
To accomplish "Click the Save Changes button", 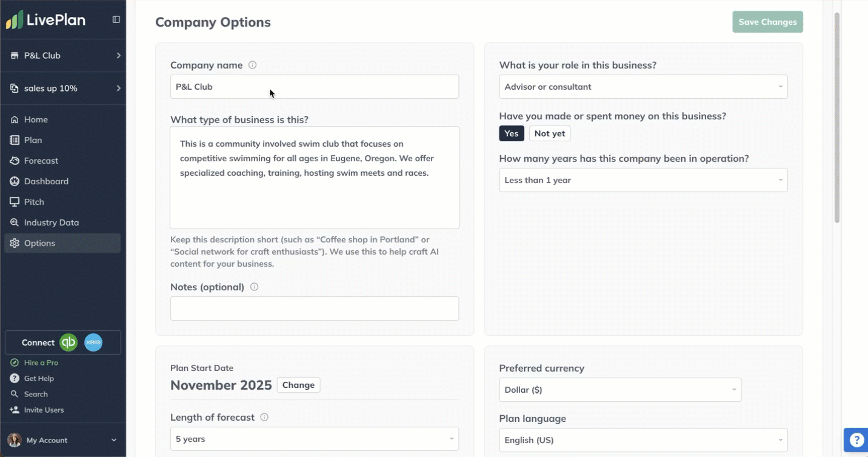I will (x=767, y=22).
